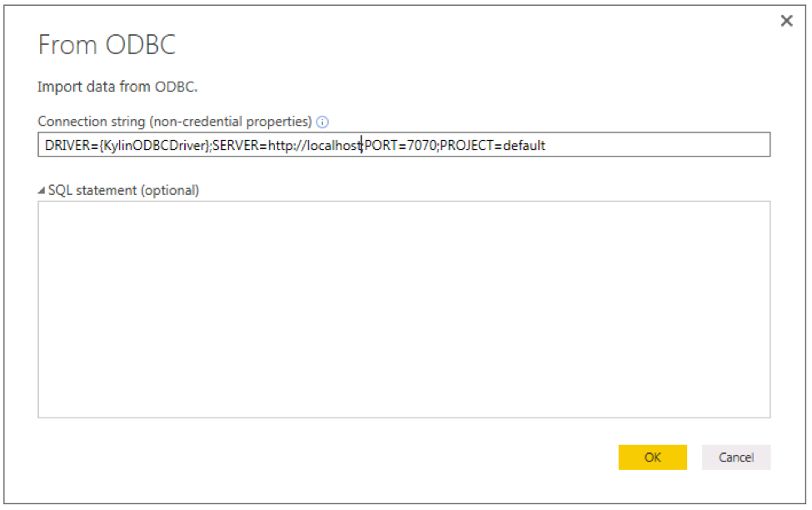Click the 'From ODBC' dialog title
Image resolution: width=812 pixels, height=510 pixels.
107,45
